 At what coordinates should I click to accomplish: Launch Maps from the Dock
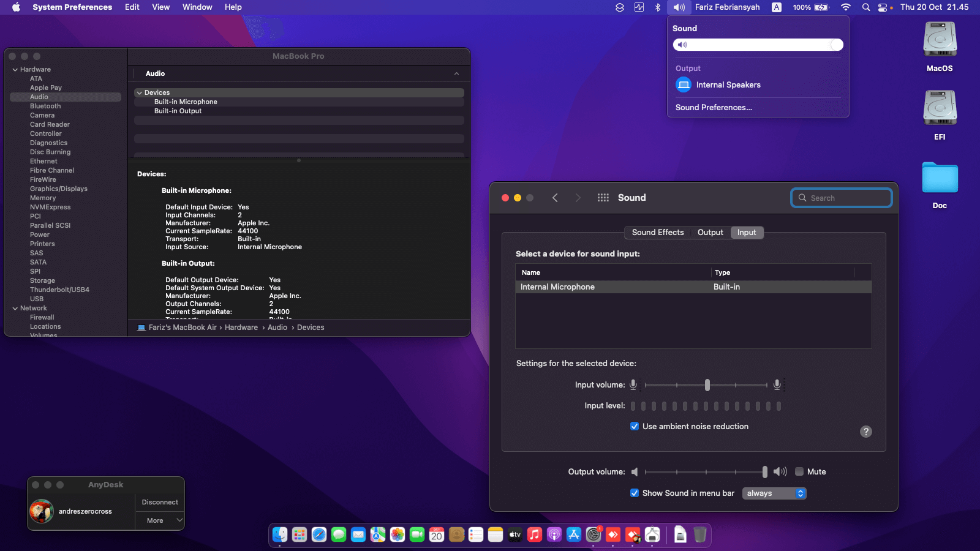tap(378, 534)
